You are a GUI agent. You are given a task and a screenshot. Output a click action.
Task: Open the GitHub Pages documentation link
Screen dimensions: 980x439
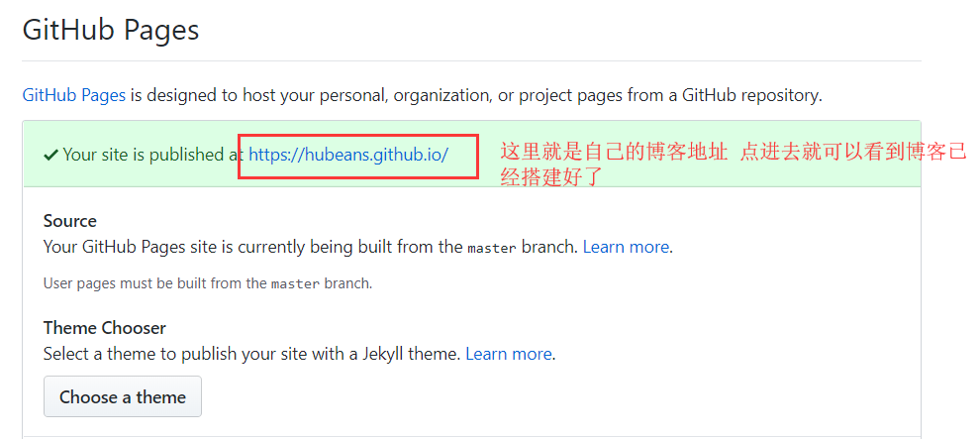(x=74, y=96)
